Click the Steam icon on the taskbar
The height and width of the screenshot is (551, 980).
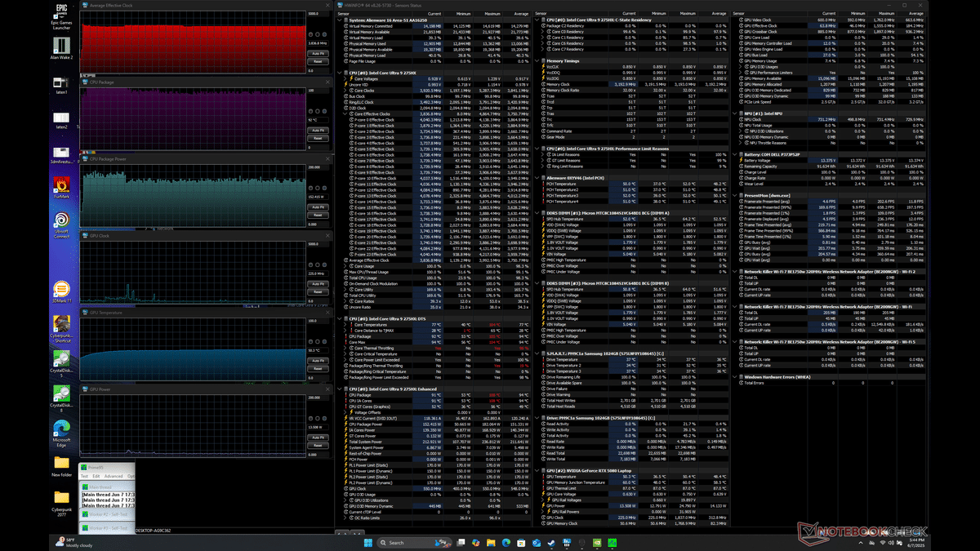(550, 542)
